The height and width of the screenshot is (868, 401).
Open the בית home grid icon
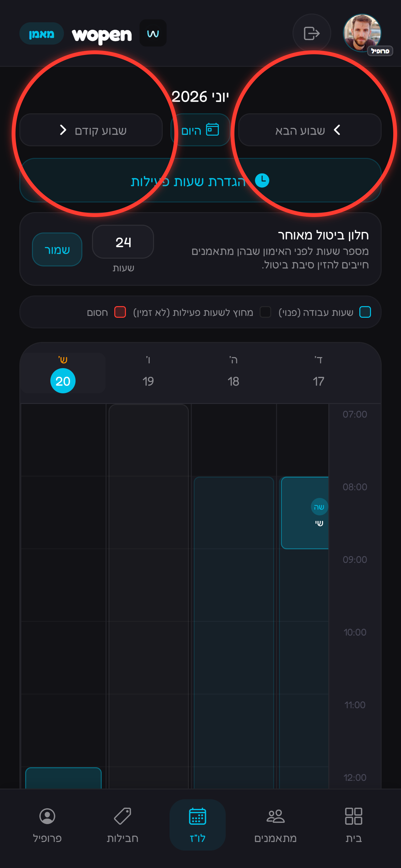[354, 816]
